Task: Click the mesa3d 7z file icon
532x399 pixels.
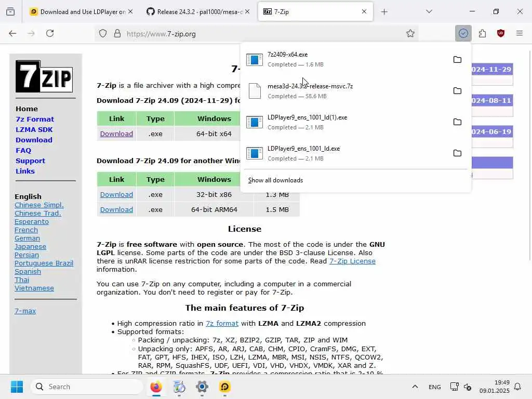Action: click(x=255, y=91)
